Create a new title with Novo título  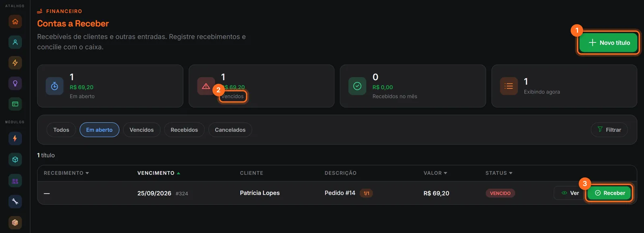coord(609,43)
